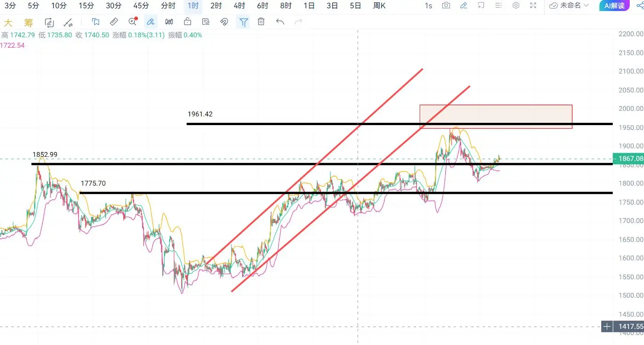Select the active 1时 timeframe
This screenshot has height=345, width=644.
tap(193, 6)
